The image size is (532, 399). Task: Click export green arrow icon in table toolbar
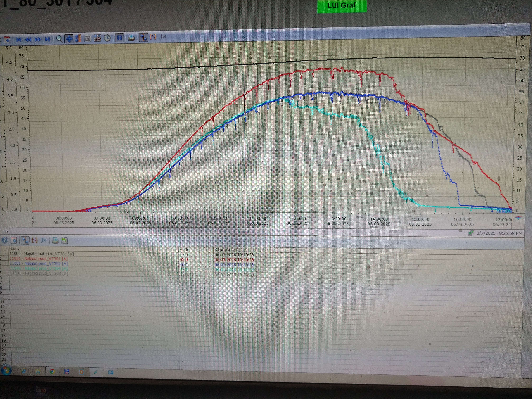[x=64, y=241]
